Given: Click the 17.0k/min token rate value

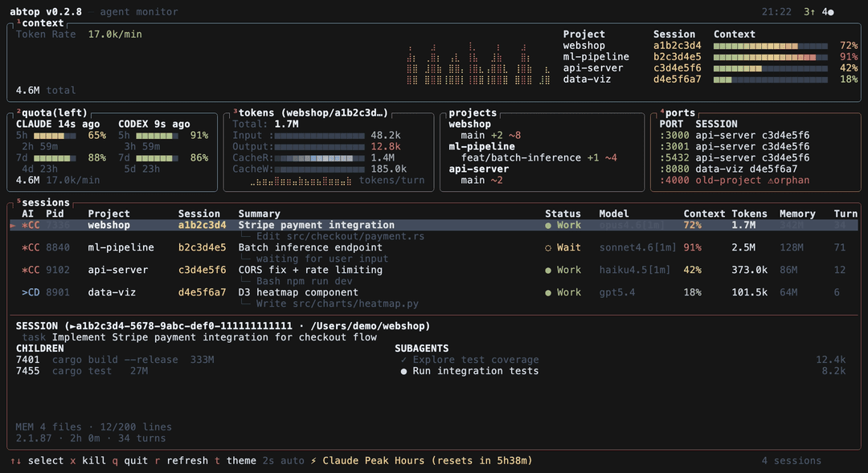Looking at the screenshot, I should 115,35.
